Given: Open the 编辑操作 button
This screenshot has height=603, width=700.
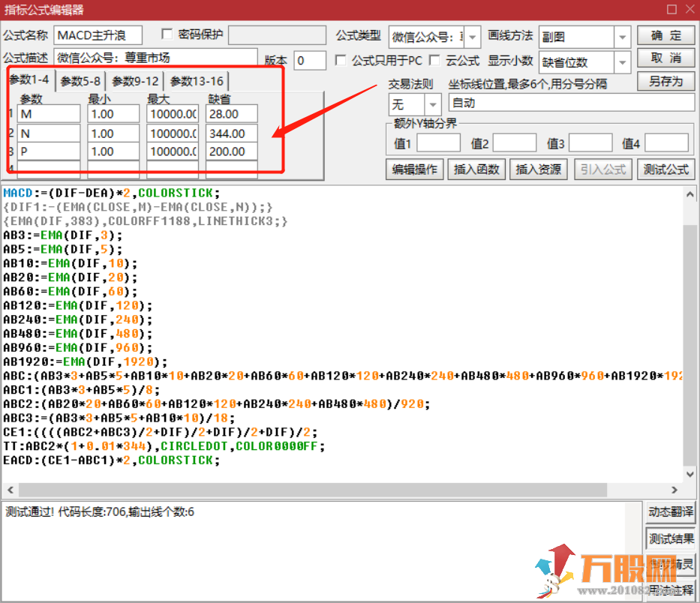Looking at the screenshot, I should (x=414, y=169).
